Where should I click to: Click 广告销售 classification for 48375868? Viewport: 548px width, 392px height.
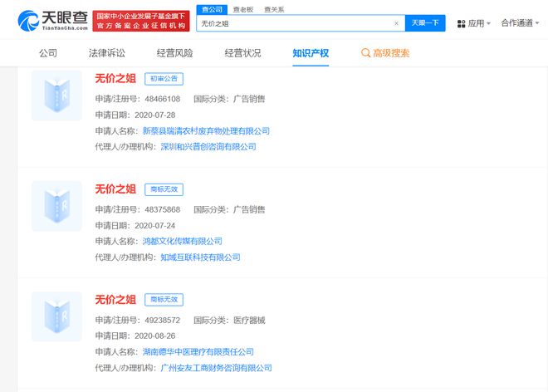249,210
